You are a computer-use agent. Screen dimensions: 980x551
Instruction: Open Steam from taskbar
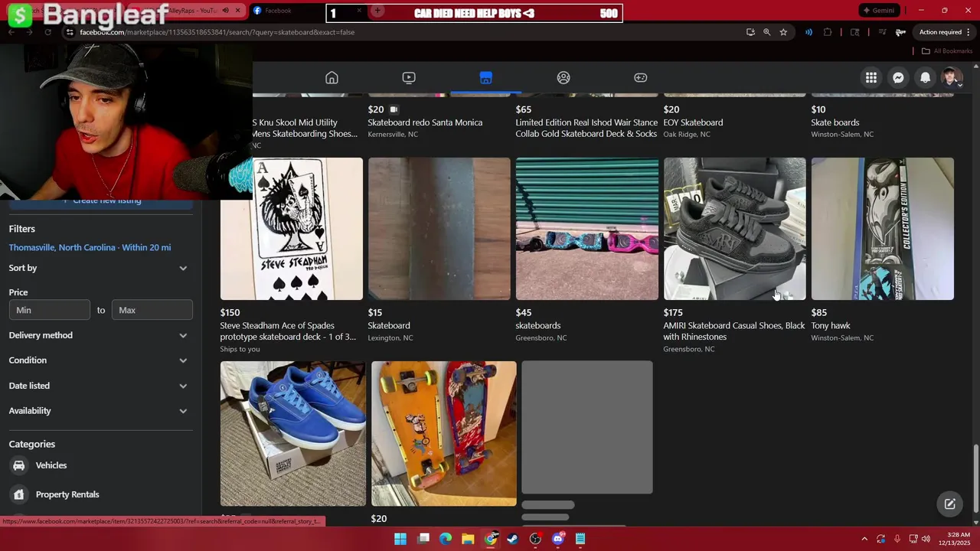pyautogui.click(x=513, y=539)
